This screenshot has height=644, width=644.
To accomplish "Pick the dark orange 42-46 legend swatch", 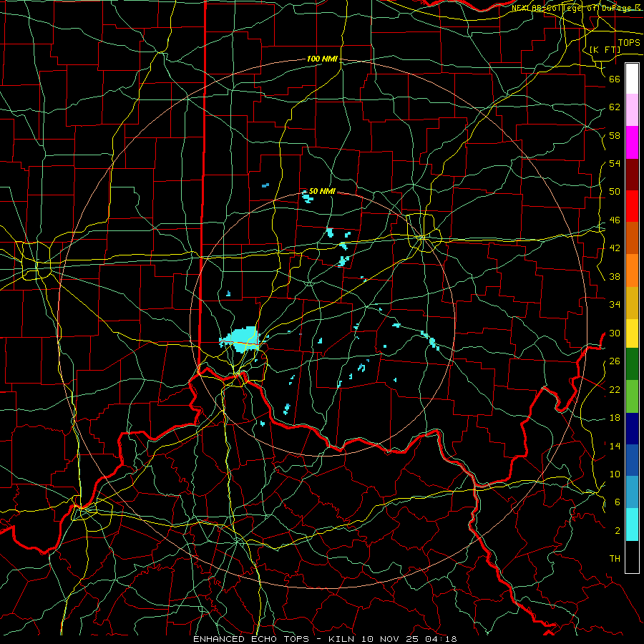I will click(x=632, y=238).
